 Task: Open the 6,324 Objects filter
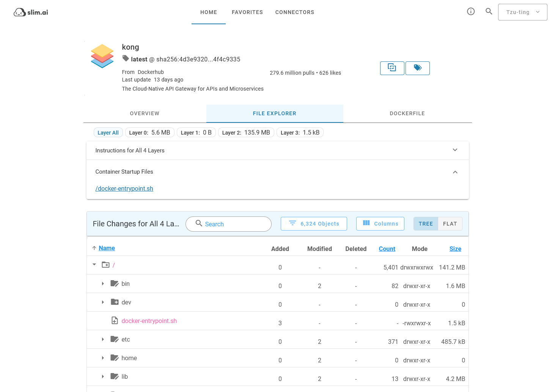point(314,224)
